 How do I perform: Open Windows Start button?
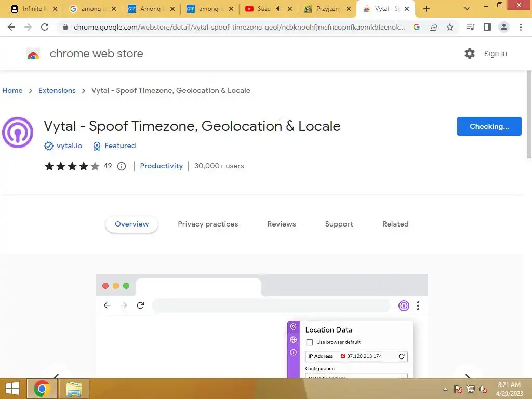pos(12,389)
